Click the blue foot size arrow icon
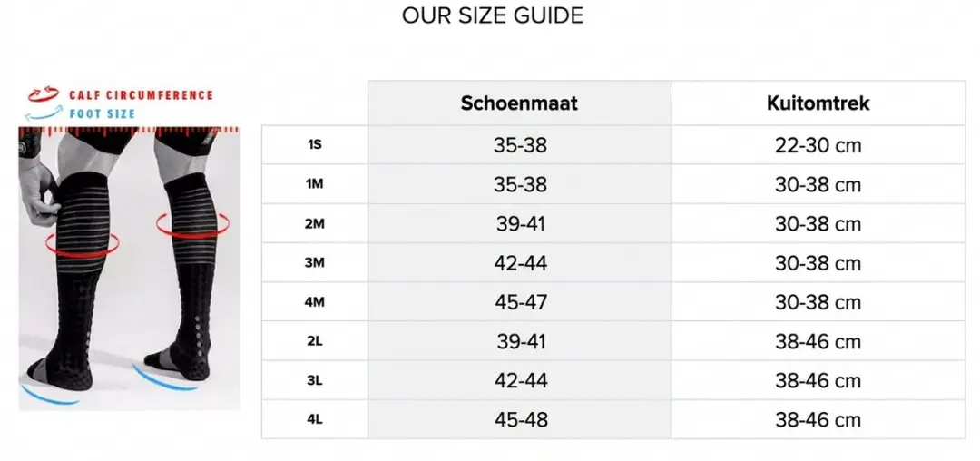 point(44,113)
